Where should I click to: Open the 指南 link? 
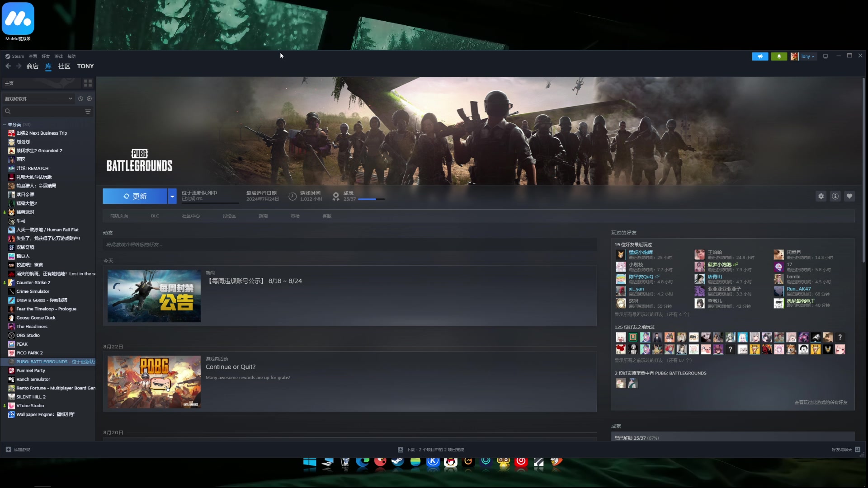(263, 216)
